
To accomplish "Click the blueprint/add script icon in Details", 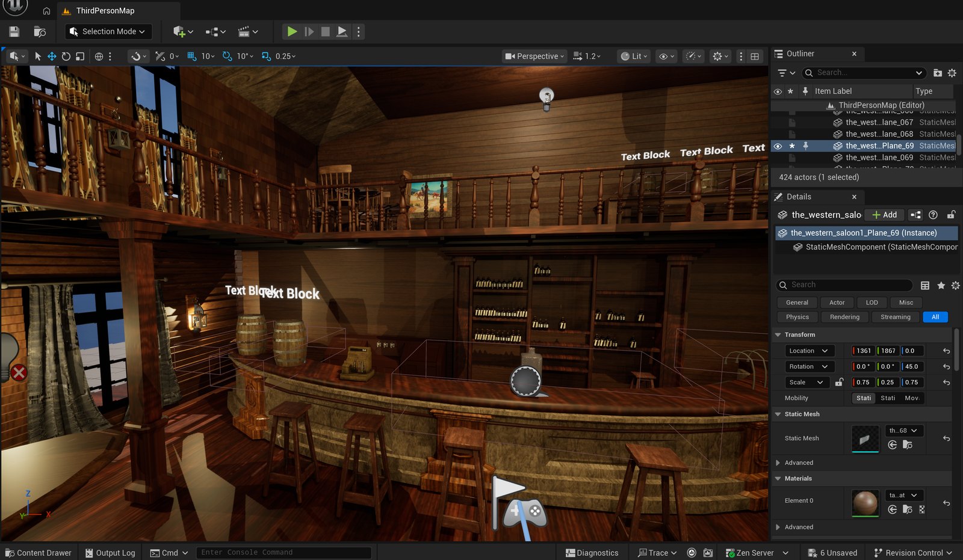I will point(915,215).
